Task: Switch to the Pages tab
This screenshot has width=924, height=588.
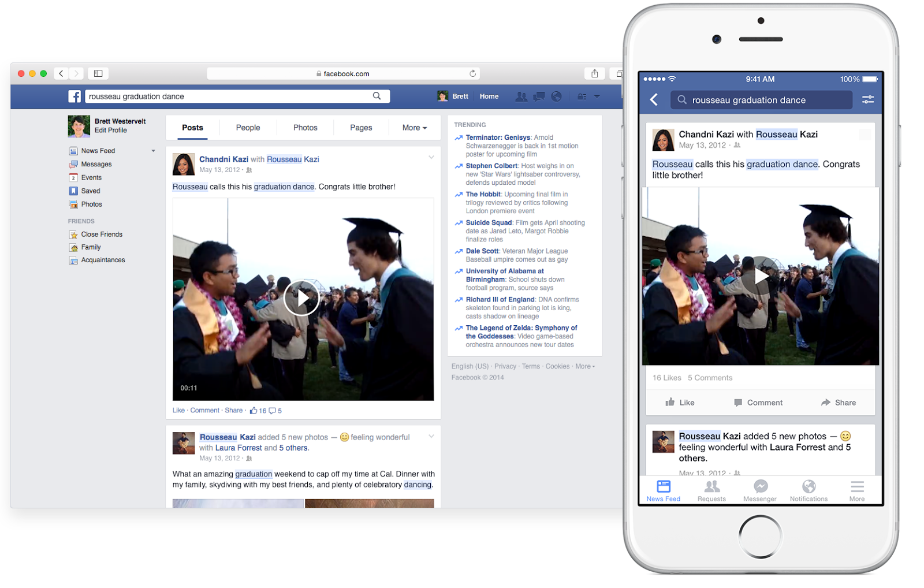Action: 361,128
